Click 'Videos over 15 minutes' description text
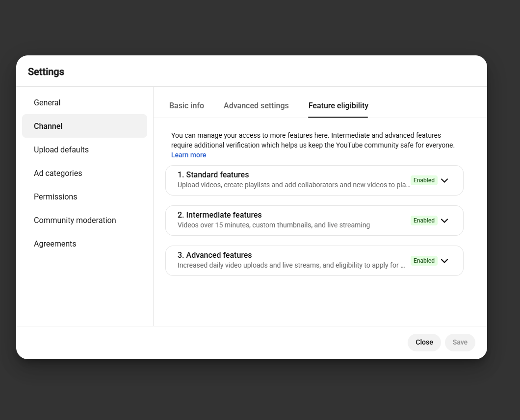 [274, 225]
